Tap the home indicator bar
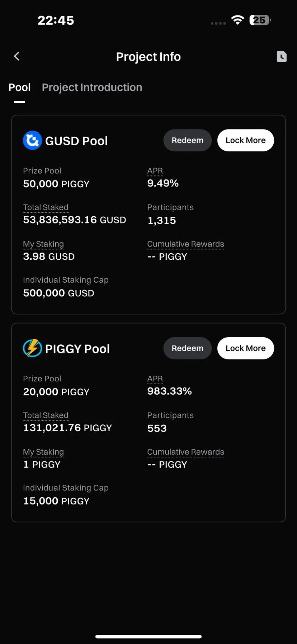The width and height of the screenshot is (297, 644). coord(148,636)
